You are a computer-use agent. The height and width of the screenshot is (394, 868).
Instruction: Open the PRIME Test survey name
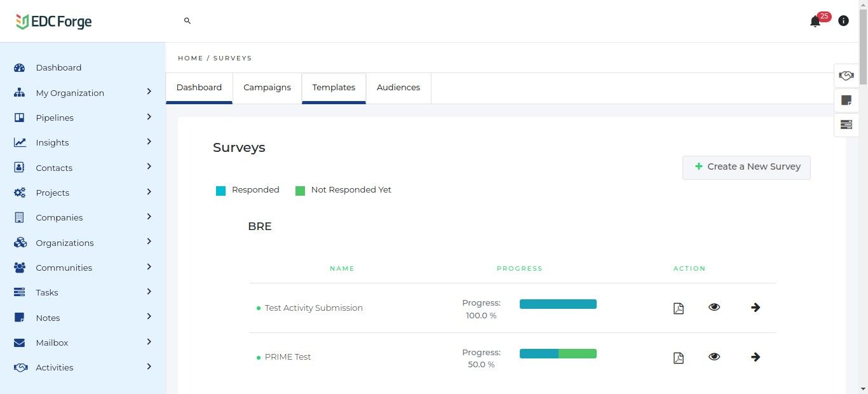click(288, 357)
